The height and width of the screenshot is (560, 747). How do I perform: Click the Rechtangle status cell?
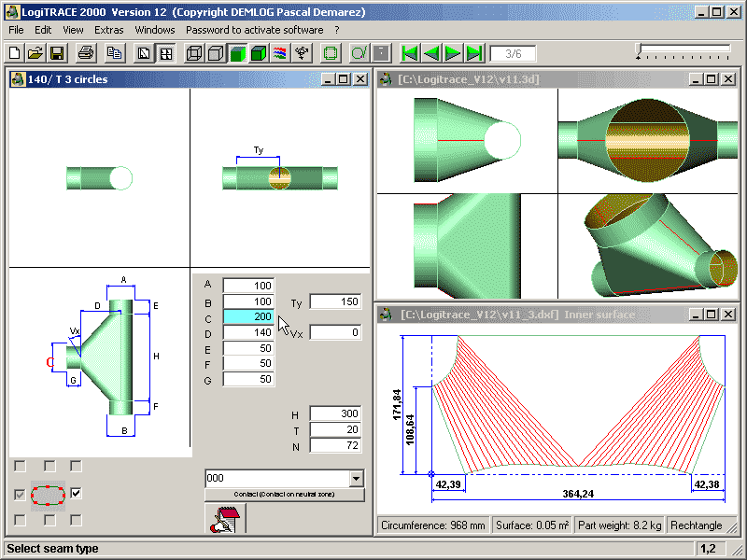coord(696,525)
